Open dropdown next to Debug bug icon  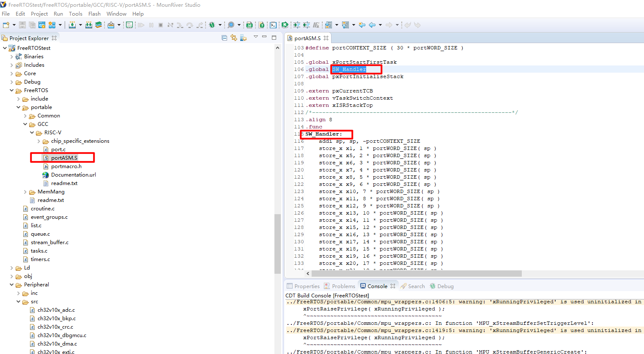coord(220,25)
